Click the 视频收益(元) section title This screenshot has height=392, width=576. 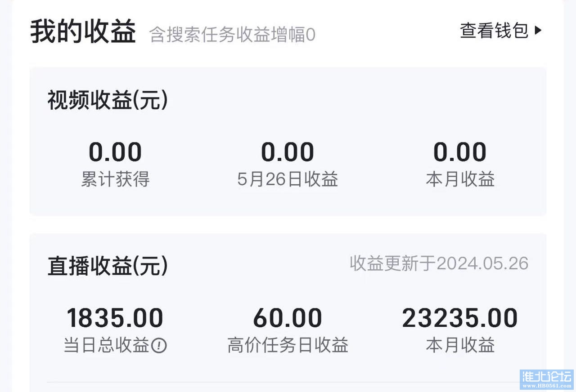point(108,101)
